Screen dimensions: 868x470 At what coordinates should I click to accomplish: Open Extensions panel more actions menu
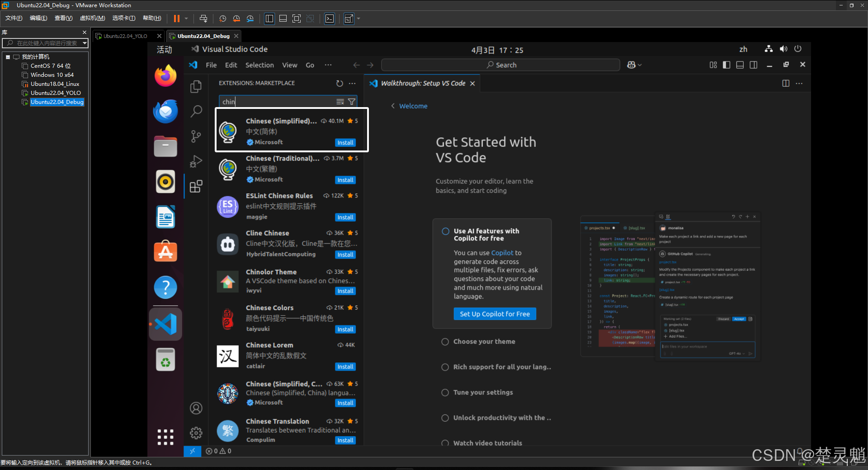click(x=352, y=83)
